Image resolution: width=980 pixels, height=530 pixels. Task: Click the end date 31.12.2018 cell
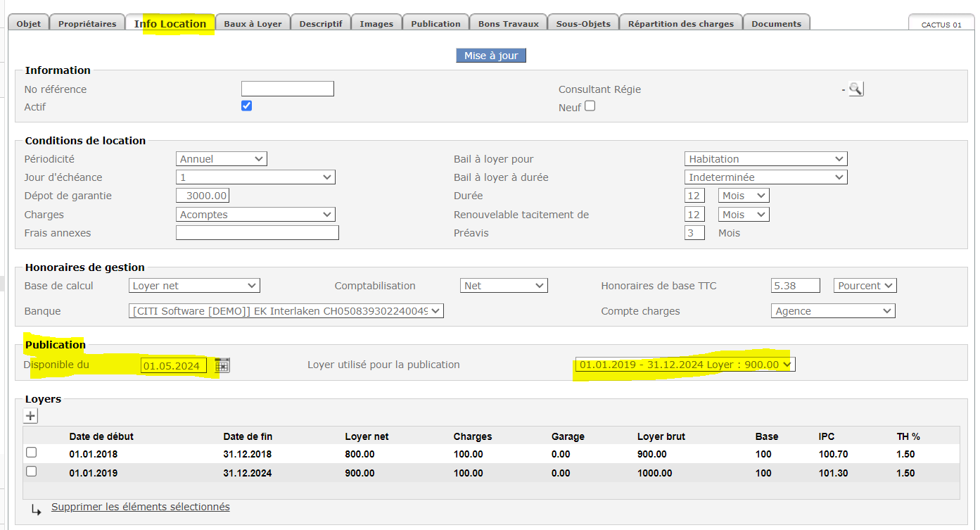(x=247, y=454)
